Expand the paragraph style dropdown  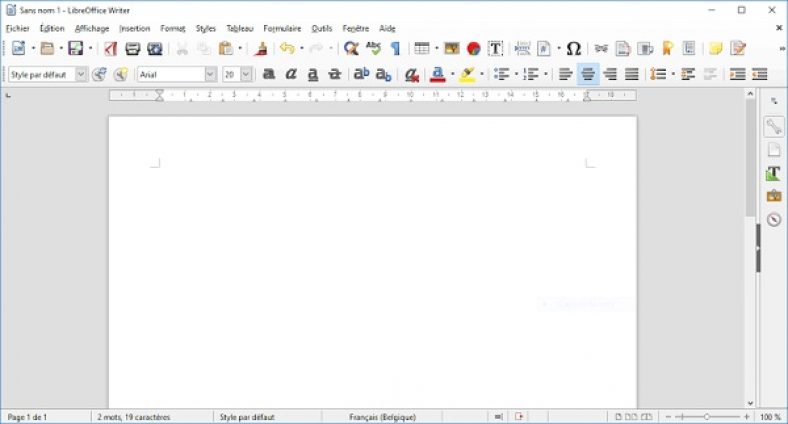click(x=81, y=74)
